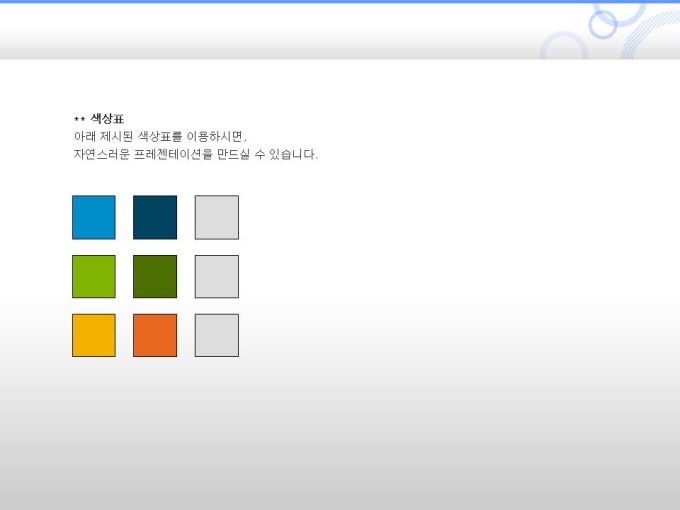Viewport: 680px width, 510px height.
Task: Pick the gray swatch in the top row
Action: click(216, 217)
